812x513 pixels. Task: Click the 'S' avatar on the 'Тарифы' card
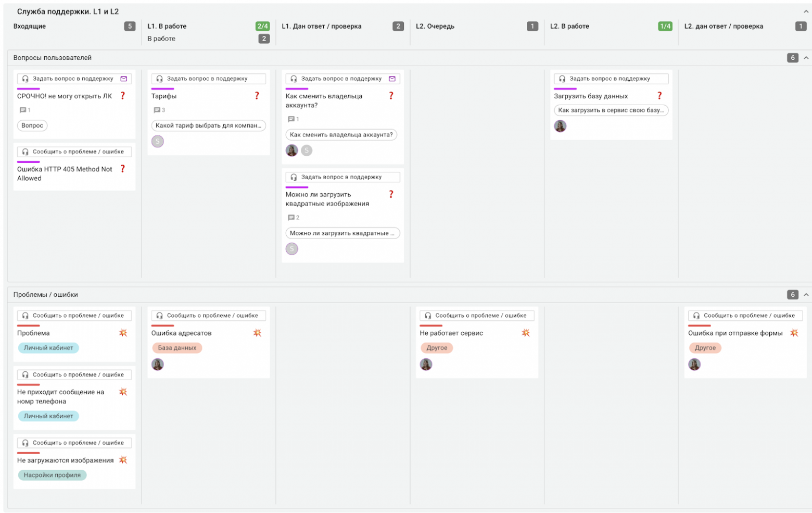158,141
